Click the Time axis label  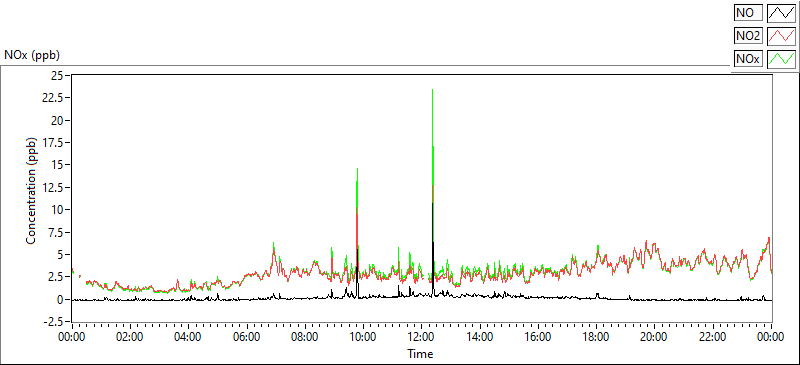(420, 353)
